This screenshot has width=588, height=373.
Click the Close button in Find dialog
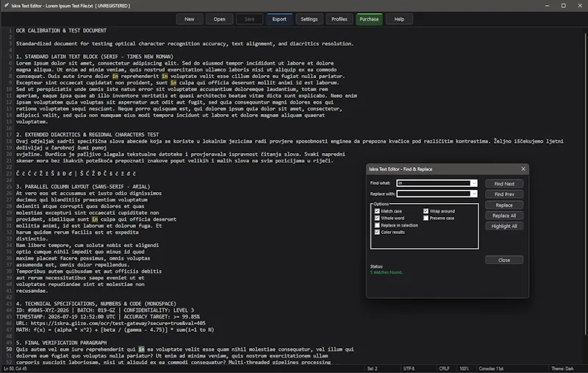[x=504, y=260]
